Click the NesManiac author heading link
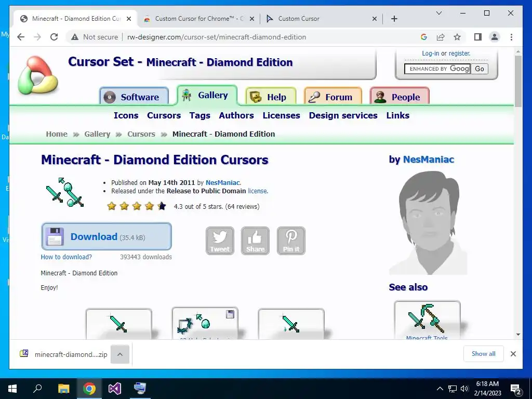The image size is (532, 399). click(x=428, y=159)
